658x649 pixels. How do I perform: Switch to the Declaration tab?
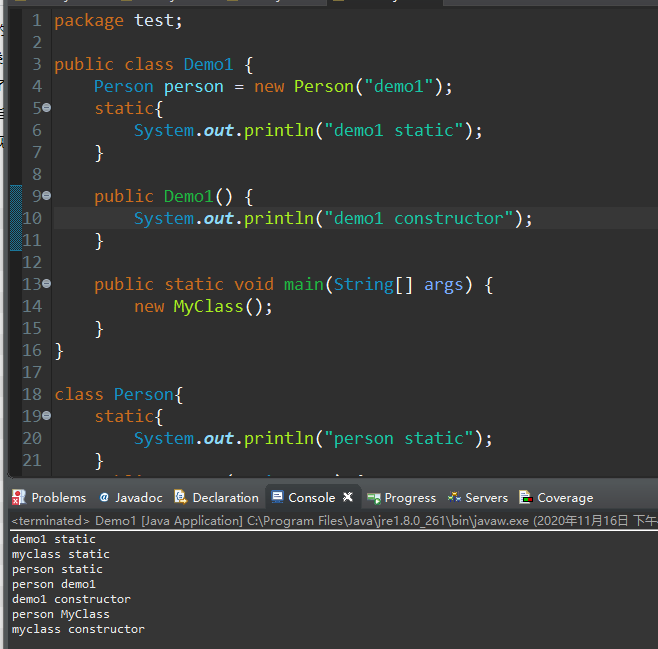pos(217,498)
